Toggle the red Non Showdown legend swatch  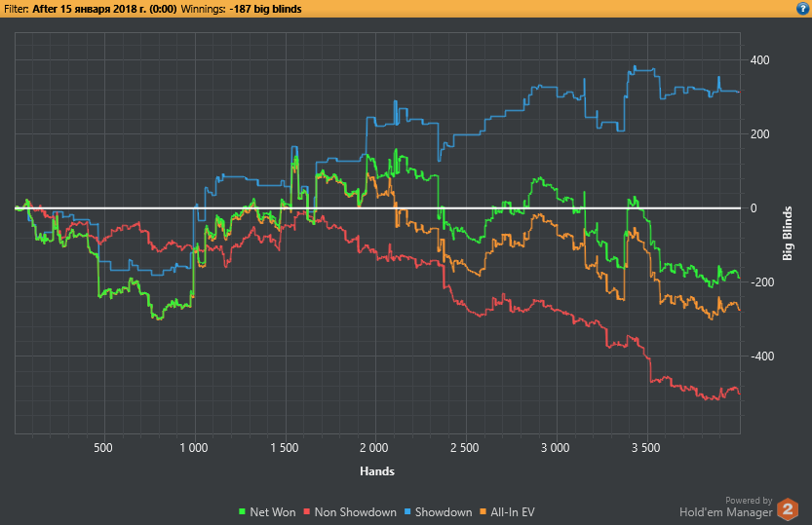coord(306,512)
